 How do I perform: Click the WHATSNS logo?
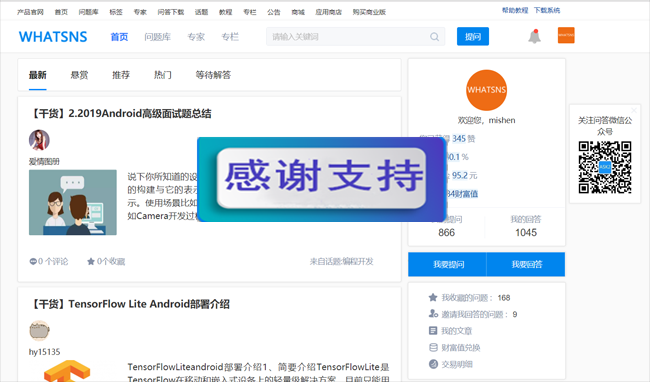[53, 37]
